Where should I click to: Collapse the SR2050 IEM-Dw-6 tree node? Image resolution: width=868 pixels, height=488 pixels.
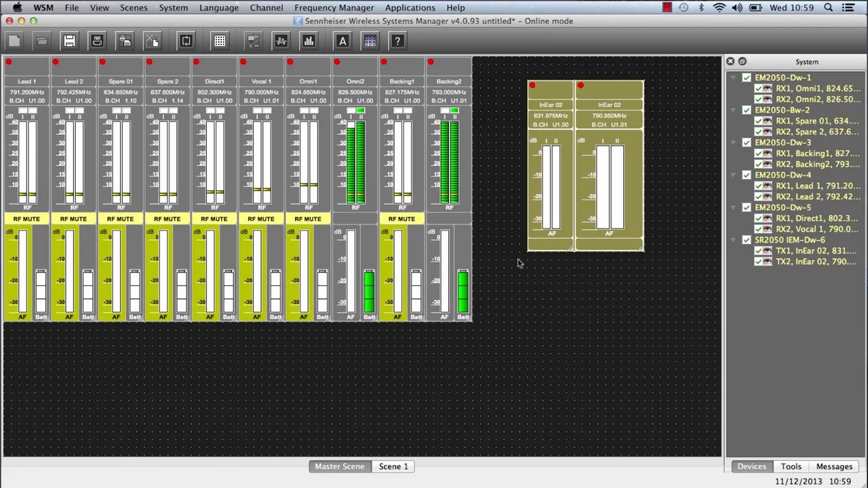click(x=734, y=241)
